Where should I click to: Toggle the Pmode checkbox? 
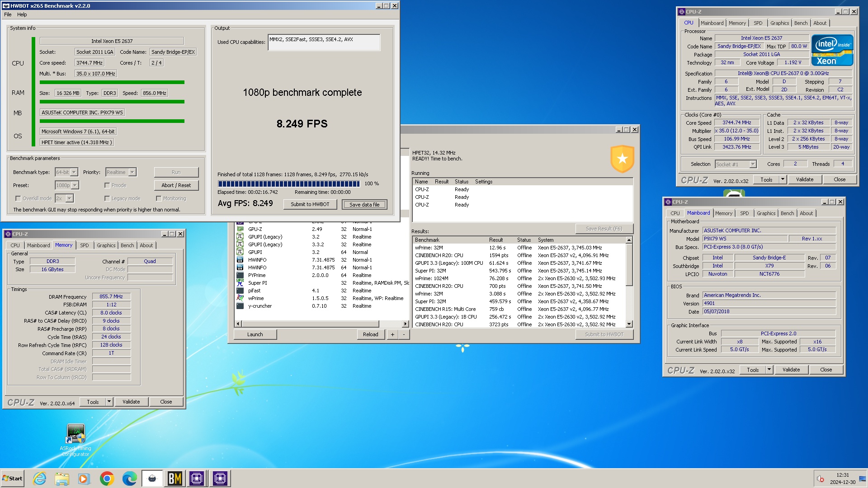107,185
